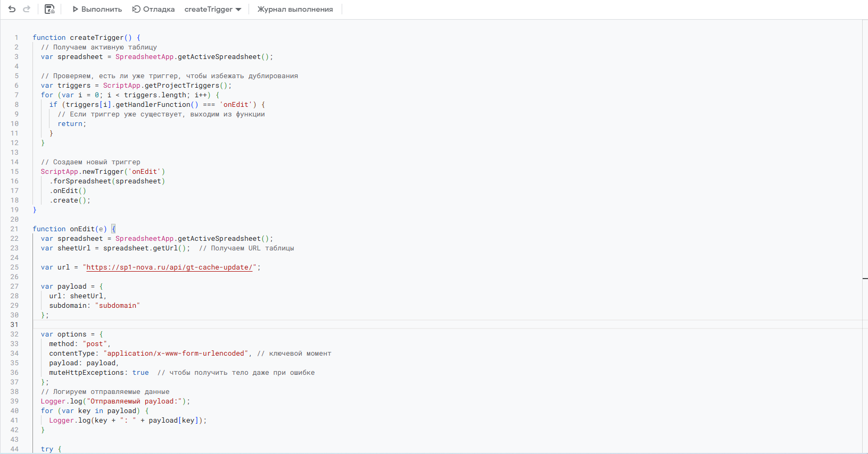This screenshot has width=868, height=454.
Task: Click the sp1-nova.ru gt-cache-update URL link
Action: (169, 267)
